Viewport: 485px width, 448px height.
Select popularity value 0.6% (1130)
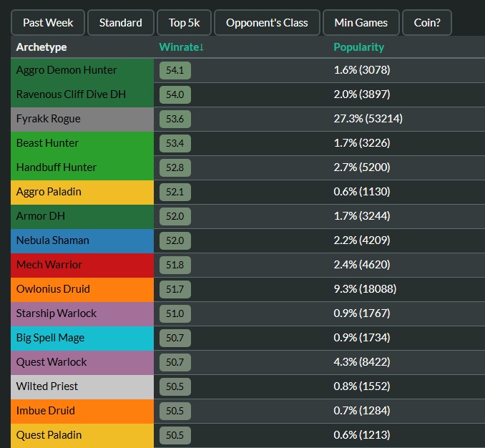(x=362, y=192)
